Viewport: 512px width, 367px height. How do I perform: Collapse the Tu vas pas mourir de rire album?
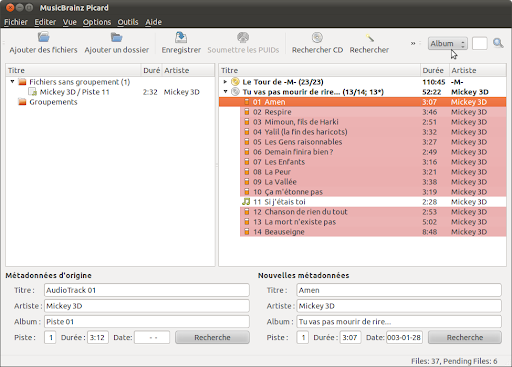click(x=225, y=91)
